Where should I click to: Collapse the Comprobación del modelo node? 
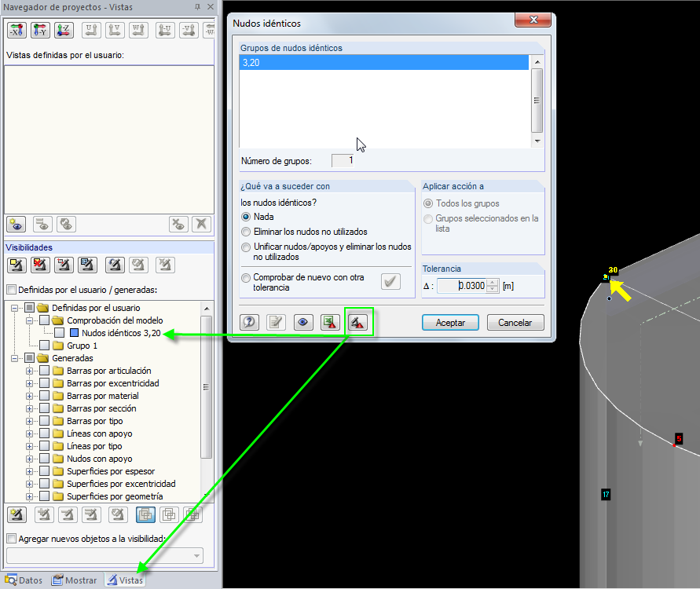tap(30, 320)
